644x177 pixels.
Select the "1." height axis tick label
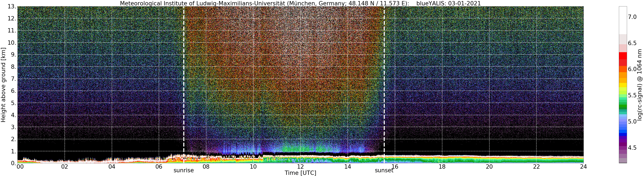coord(13,151)
